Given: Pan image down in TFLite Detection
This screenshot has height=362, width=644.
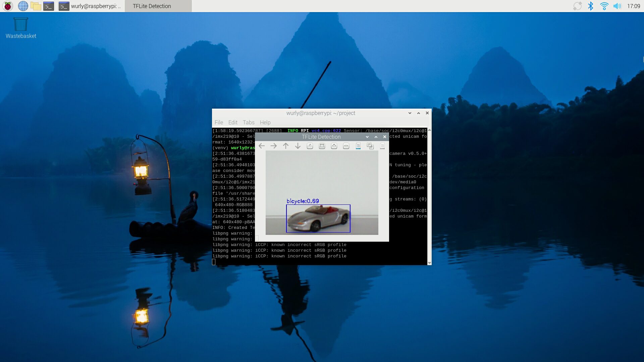Looking at the screenshot, I should coord(298,146).
